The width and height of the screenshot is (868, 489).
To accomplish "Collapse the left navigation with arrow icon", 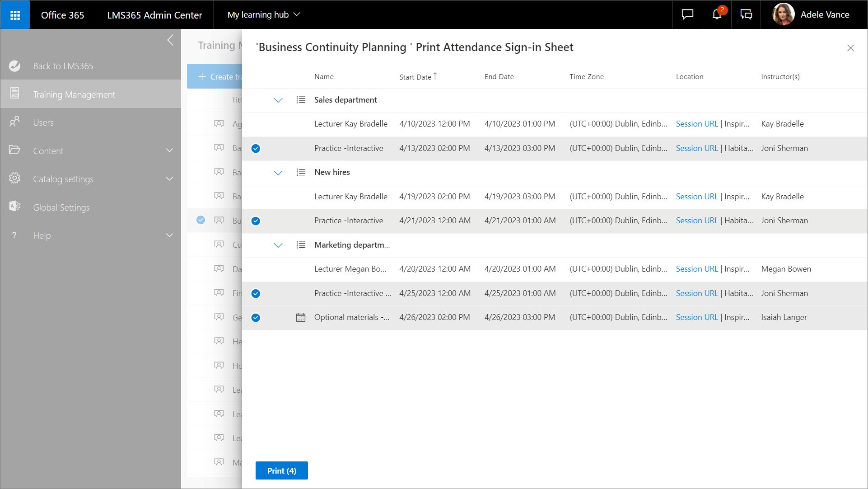I will 170,40.
